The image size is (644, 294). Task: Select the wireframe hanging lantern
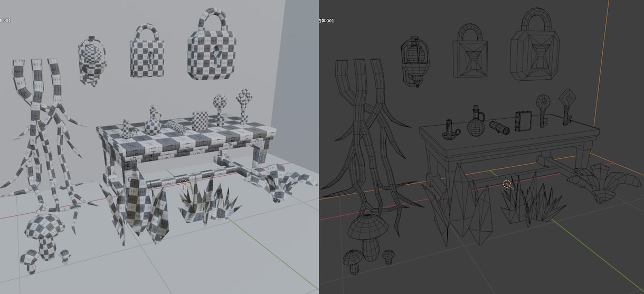416,62
